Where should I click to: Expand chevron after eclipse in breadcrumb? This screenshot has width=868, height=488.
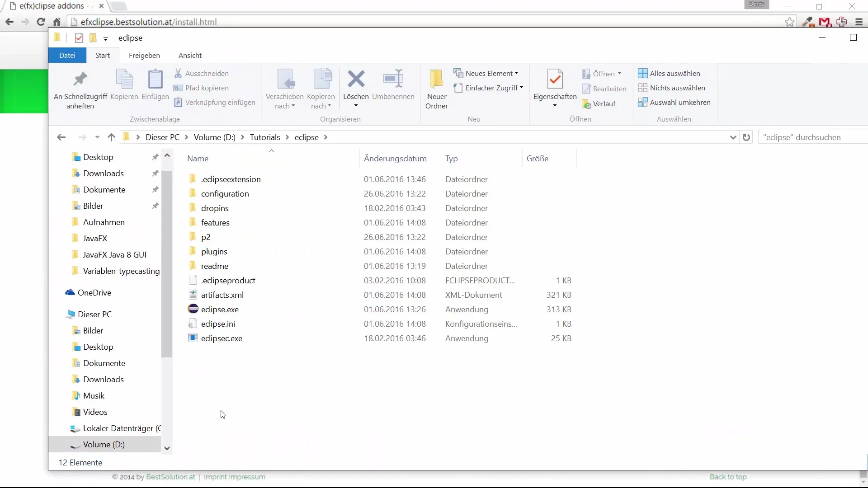pyautogui.click(x=325, y=137)
